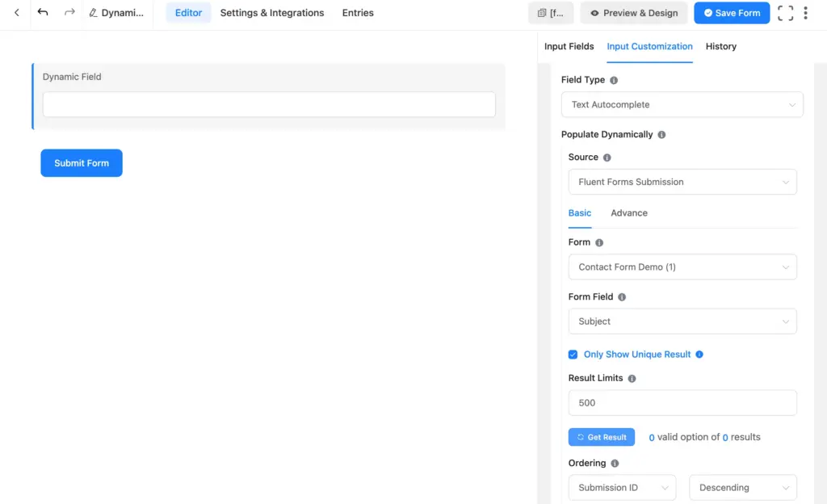Open the Submission ID ordering dropdown
Viewport: 827px width, 504px height.
point(623,488)
